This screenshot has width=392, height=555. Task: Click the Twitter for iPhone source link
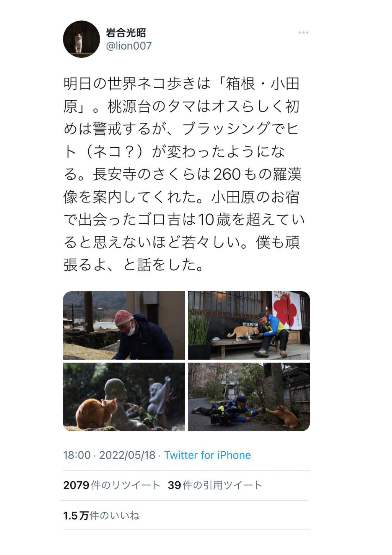207,455
